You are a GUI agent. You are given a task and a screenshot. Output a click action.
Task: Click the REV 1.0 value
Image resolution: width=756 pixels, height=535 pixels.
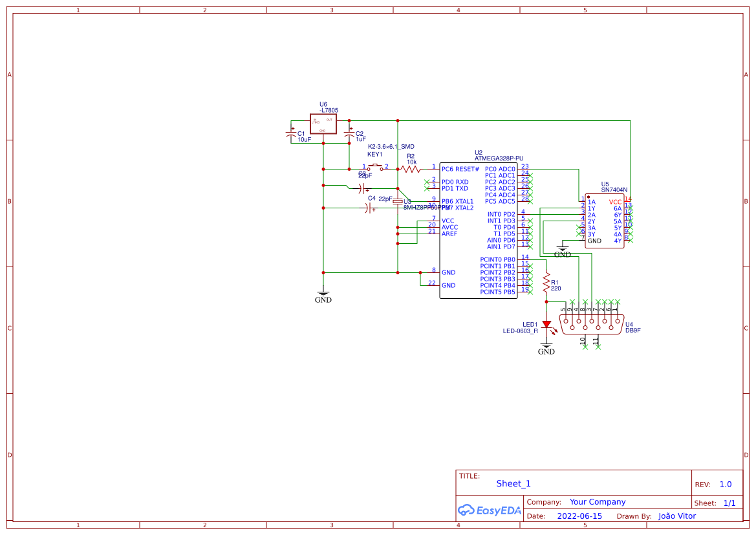pos(726,485)
